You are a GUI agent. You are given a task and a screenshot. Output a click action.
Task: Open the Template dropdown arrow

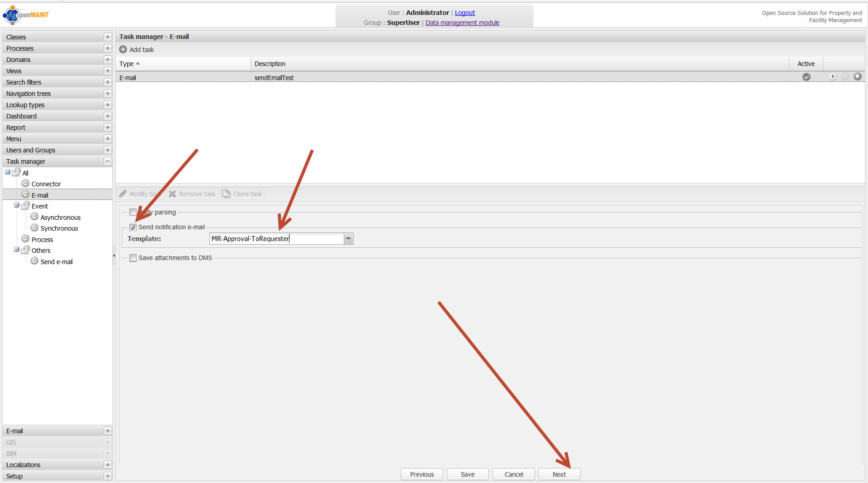click(x=348, y=239)
